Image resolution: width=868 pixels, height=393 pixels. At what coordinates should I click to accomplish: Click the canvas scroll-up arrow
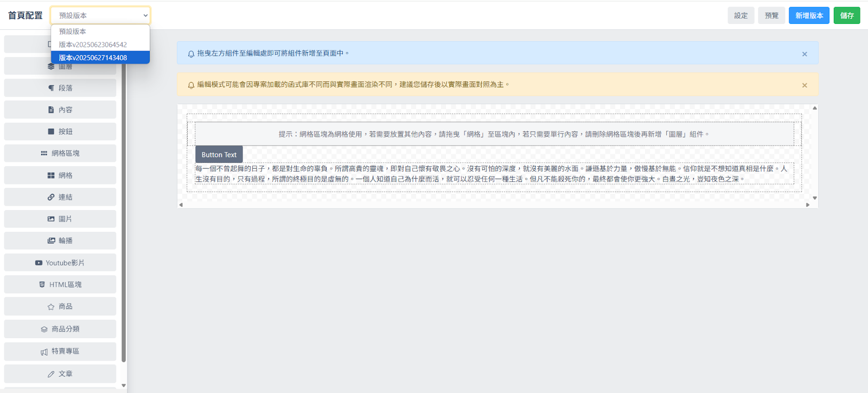pos(814,108)
